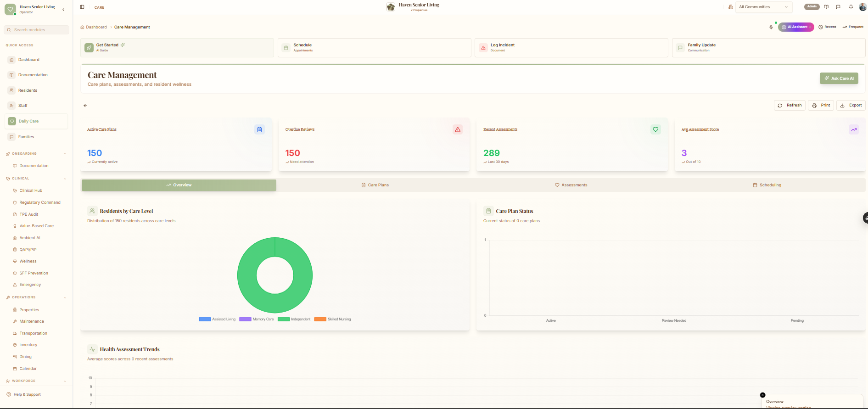Switch to the Scheduling tab

[x=767, y=185]
